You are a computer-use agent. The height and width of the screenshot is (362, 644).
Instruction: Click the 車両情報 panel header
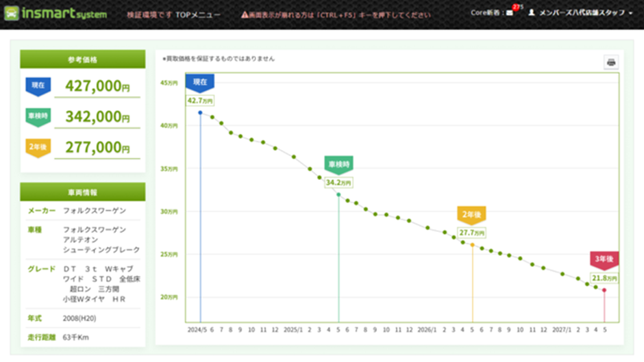pyautogui.click(x=83, y=192)
